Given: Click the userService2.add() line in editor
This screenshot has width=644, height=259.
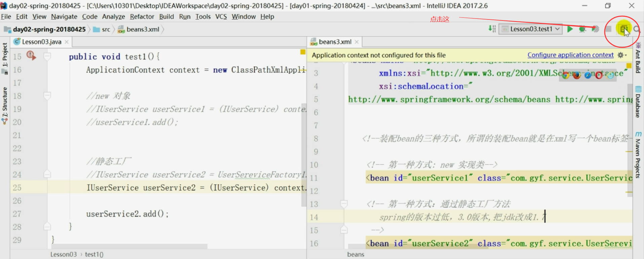Looking at the screenshot, I should (127, 214).
